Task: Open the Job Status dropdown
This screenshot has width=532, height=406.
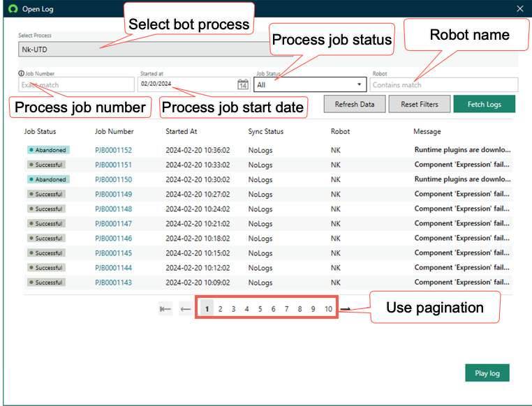Action: tap(310, 84)
